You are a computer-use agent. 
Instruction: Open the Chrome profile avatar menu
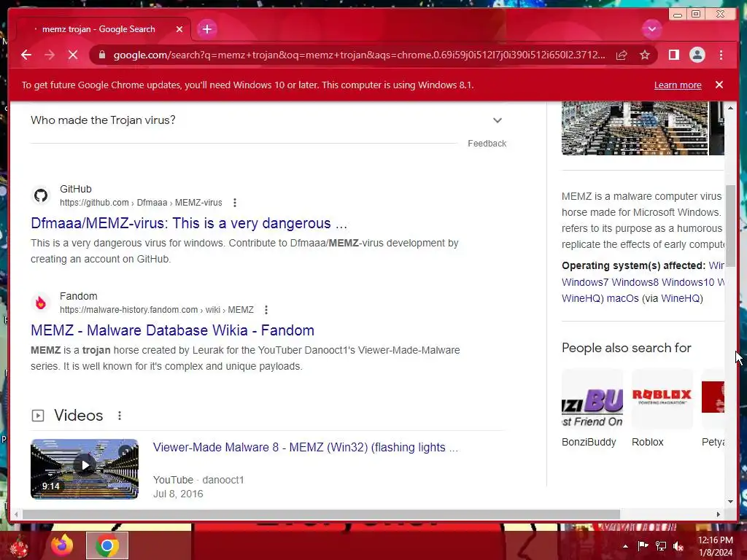[x=697, y=55]
